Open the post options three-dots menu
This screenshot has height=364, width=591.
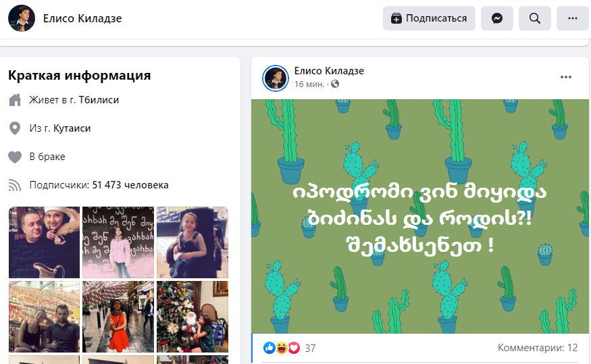click(566, 77)
